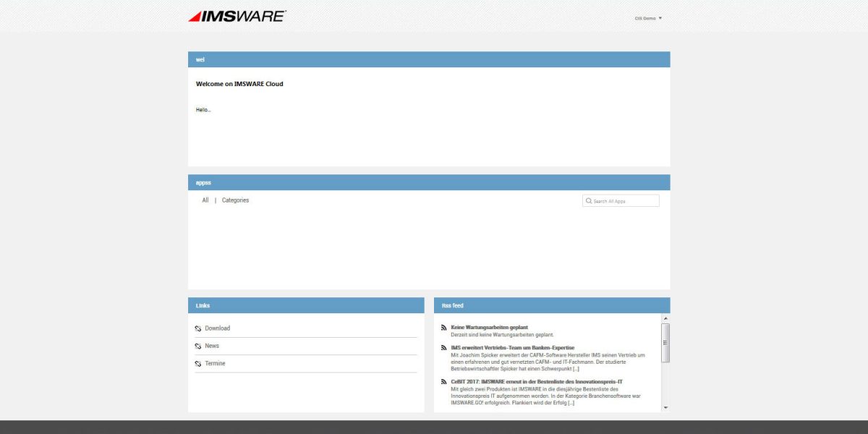Open the CIS Demo user dropdown
This screenshot has height=434, width=868.
click(649, 17)
